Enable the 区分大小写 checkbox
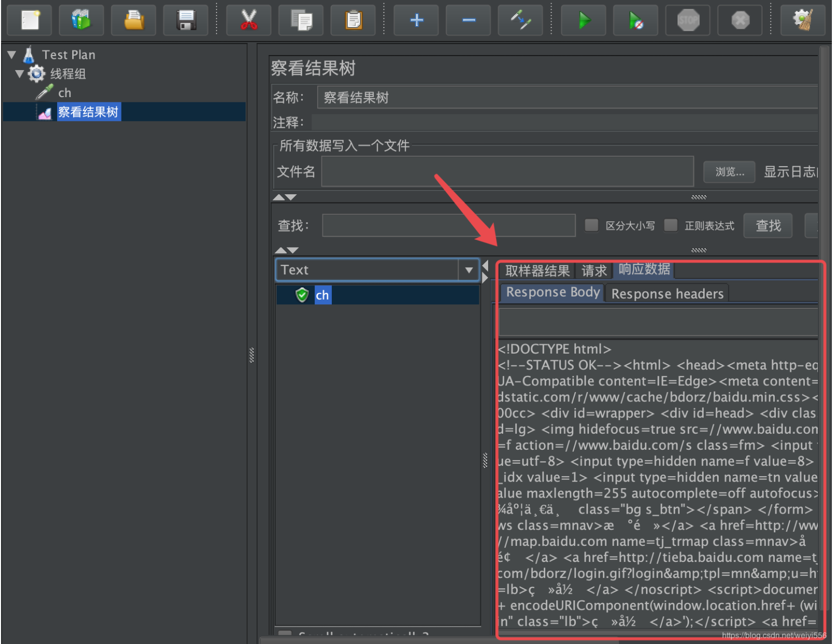The width and height of the screenshot is (835, 644). coord(591,225)
